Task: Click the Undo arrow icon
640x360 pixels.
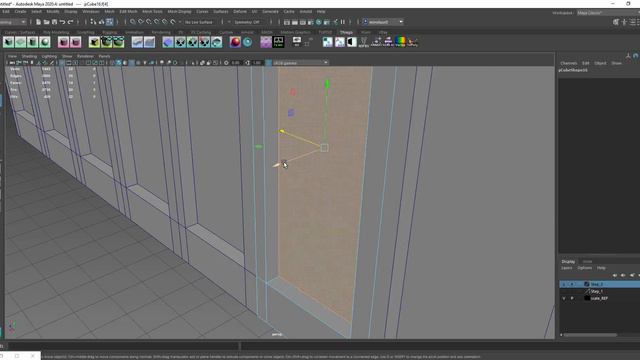Action: 62,22
